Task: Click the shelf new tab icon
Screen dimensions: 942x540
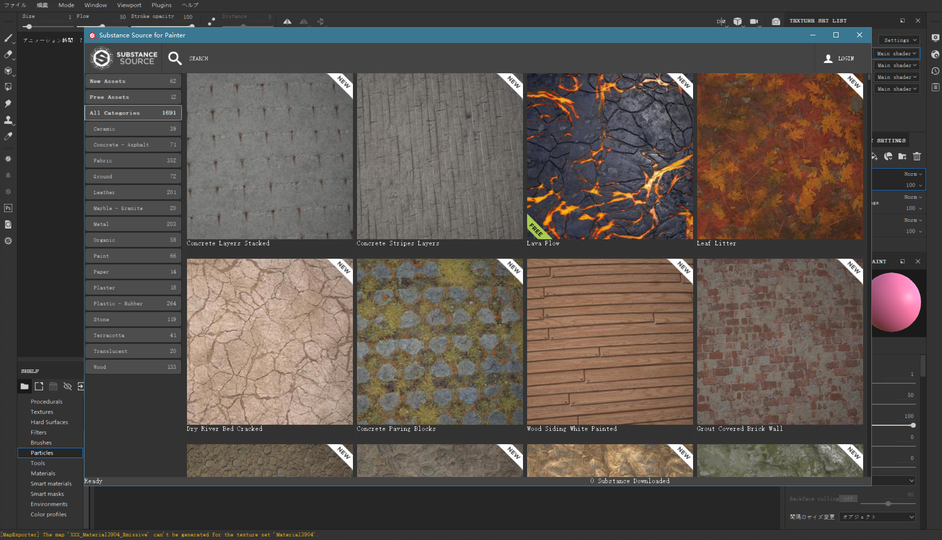Action: tap(38, 386)
